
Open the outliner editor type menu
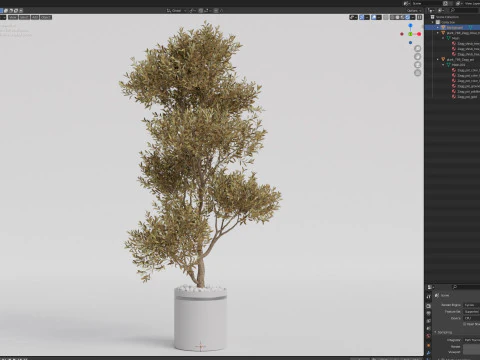(x=431, y=11)
